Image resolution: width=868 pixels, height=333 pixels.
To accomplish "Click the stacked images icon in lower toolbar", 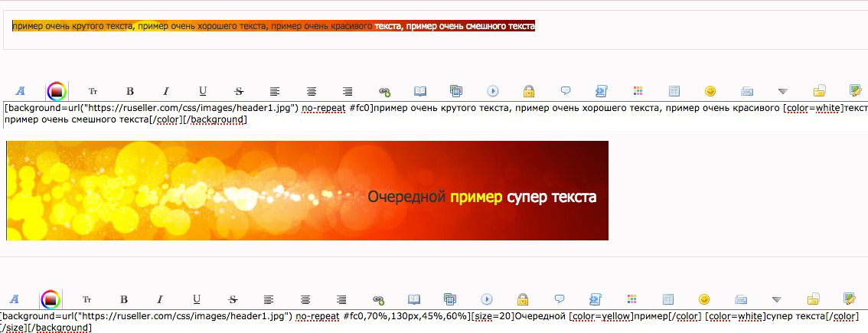I will 450,299.
